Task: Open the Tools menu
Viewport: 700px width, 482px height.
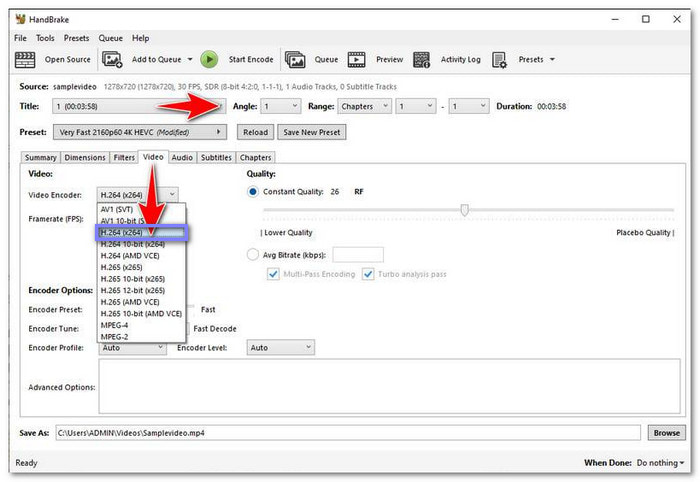Action: 45,38
